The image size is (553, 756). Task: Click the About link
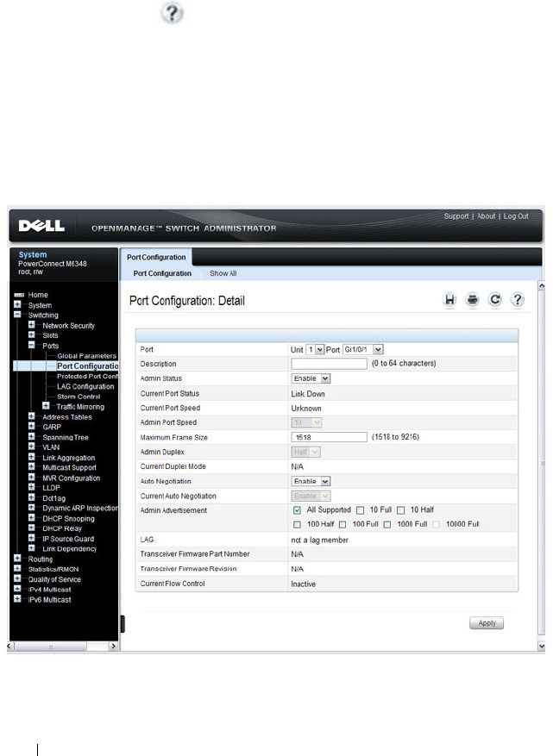pyautogui.click(x=486, y=216)
